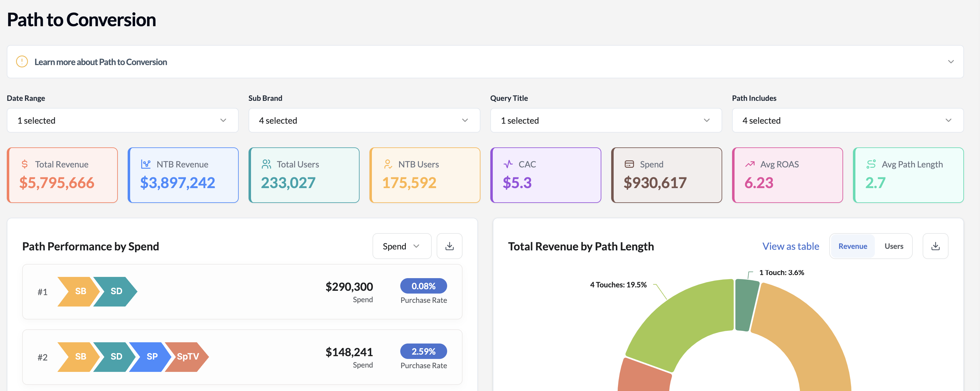Click the Avg ROAS trend icon
This screenshot has height=391, width=980.
pos(749,164)
